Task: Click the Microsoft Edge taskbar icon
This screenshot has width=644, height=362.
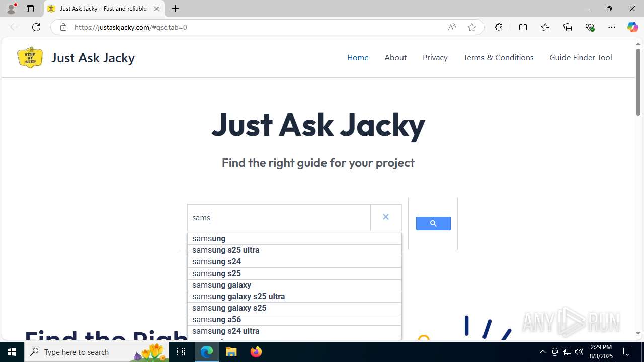Action: point(207,352)
